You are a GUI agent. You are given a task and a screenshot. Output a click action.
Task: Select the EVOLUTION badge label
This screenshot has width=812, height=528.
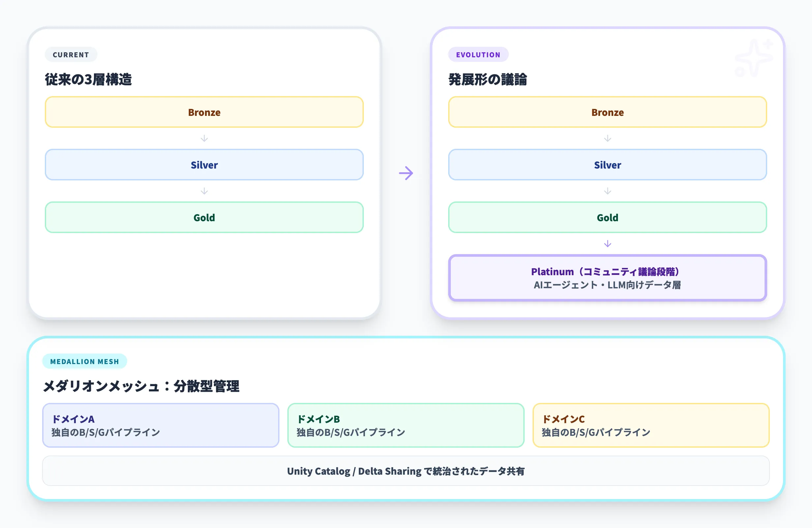(478, 55)
